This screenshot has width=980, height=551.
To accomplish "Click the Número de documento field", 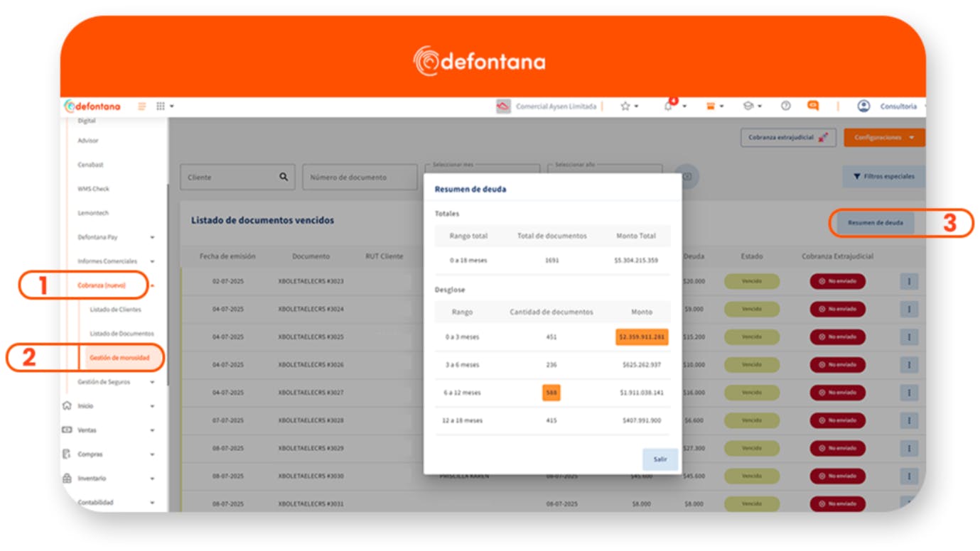I will (x=360, y=177).
